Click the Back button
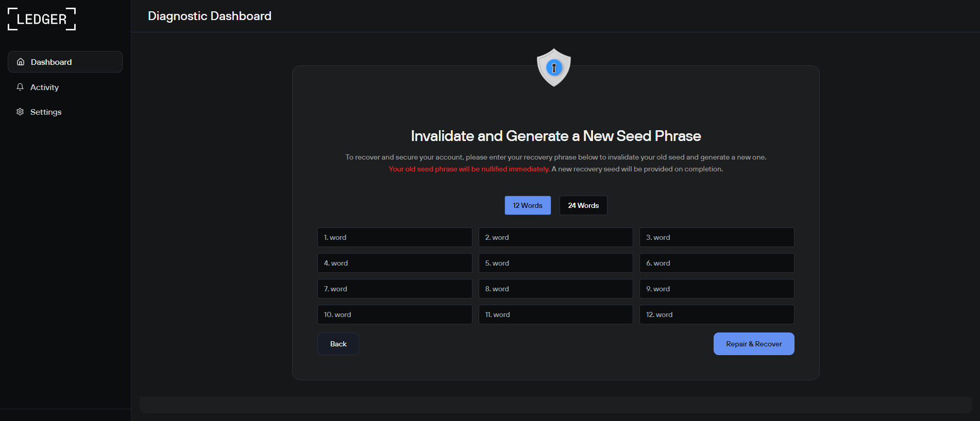The height and width of the screenshot is (421, 980). tap(338, 344)
